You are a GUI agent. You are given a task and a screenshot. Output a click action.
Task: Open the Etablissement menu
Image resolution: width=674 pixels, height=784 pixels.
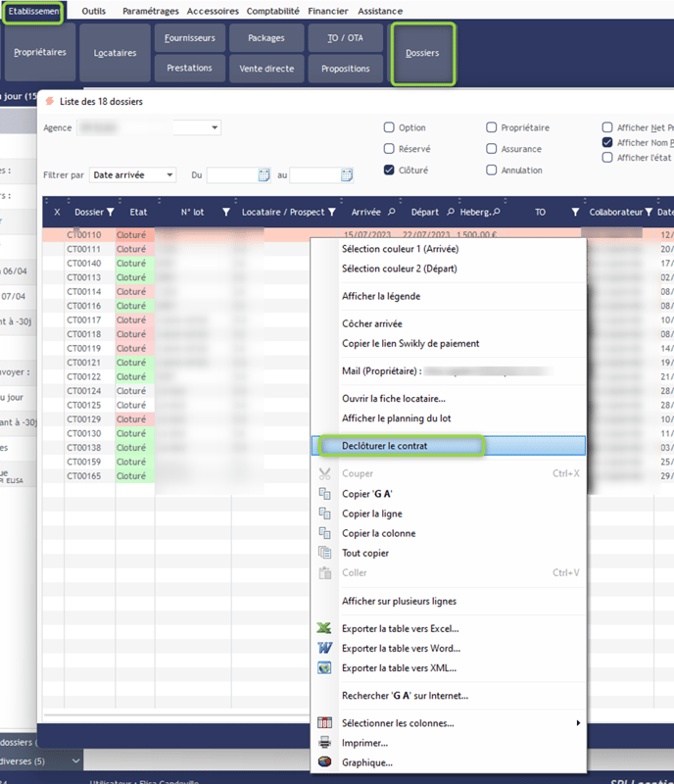tap(33, 11)
